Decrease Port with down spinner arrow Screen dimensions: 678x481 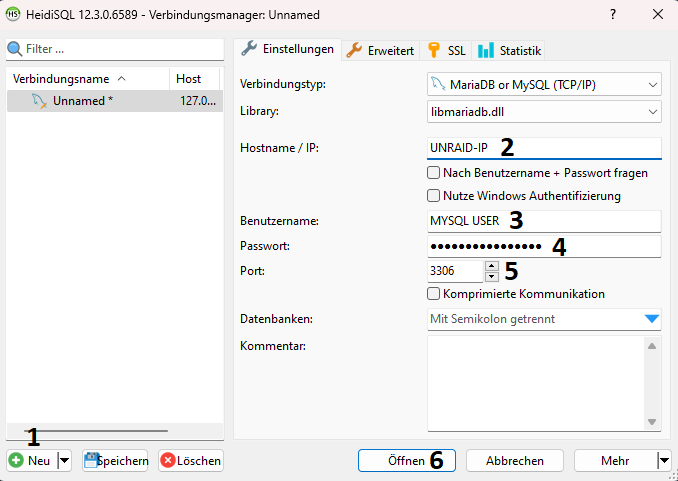tap(492, 276)
